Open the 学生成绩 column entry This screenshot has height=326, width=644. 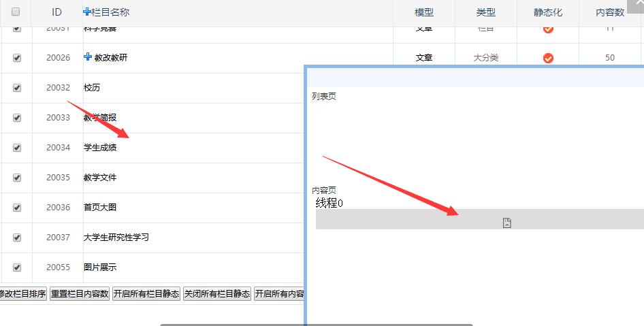click(100, 148)
